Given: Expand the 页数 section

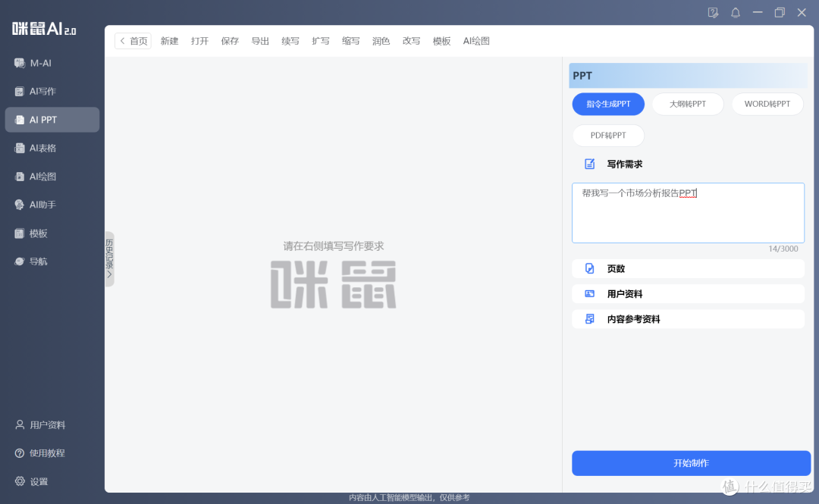Looking at the screenshot, I should point(688,268).
